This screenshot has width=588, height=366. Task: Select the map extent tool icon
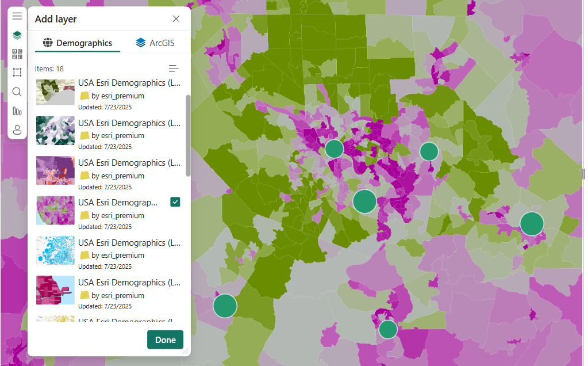(17, 72)
